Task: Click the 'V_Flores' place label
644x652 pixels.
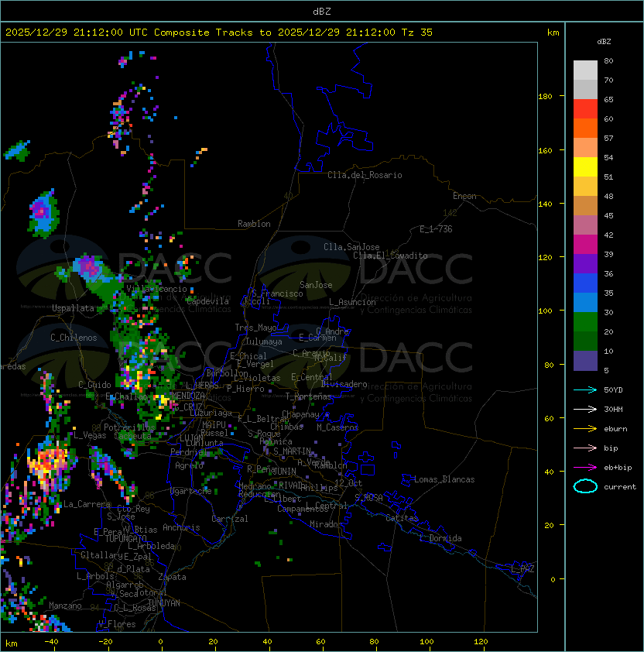Action: [x=117, y=624]
